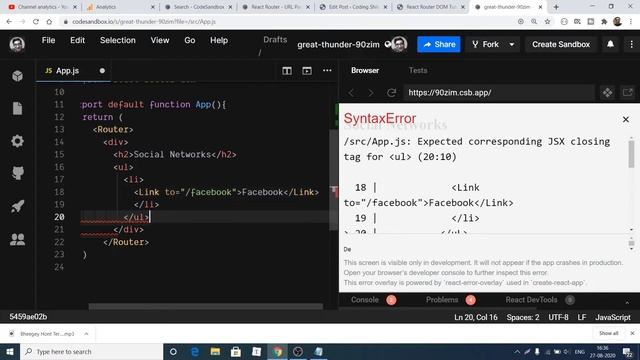The image size is (640, 360).
Task: Refresh the sandbox preview browser
Action: [x=391, y=93]
